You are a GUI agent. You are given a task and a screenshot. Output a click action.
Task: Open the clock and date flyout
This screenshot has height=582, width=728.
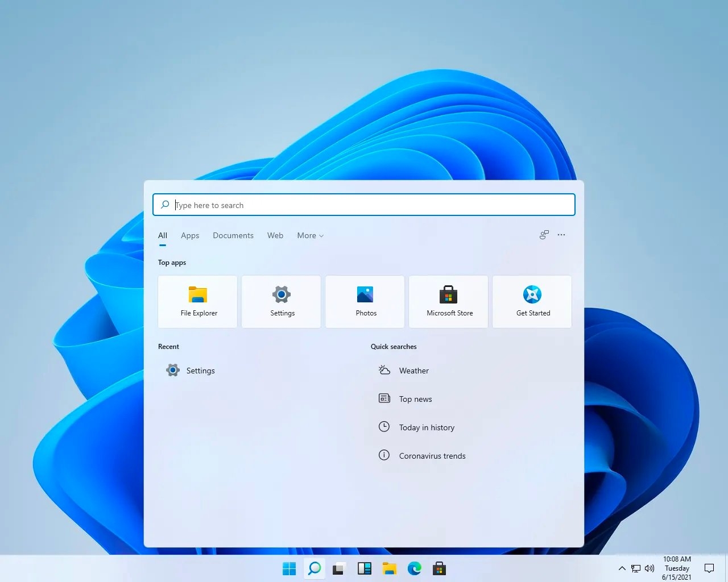click(677, 568)
